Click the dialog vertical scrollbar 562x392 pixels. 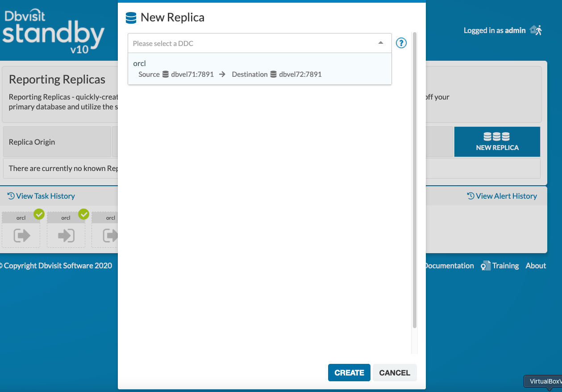(415, 180)
